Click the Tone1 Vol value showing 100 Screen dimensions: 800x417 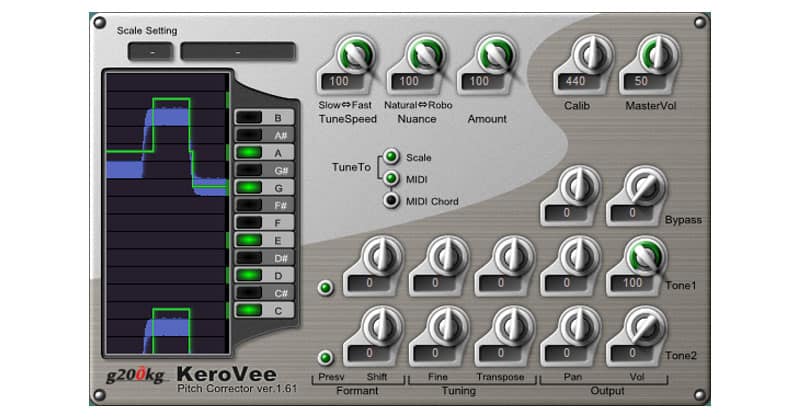(x=633, y=283)
